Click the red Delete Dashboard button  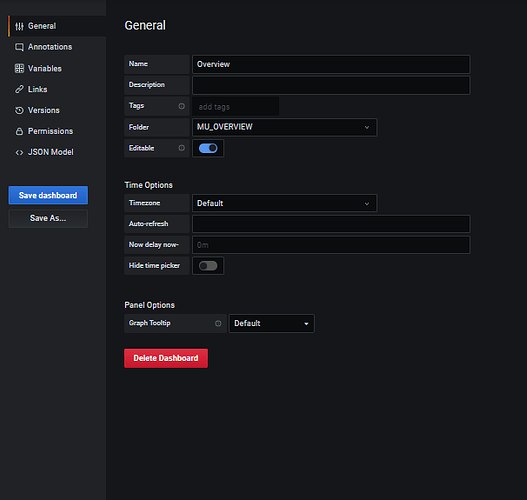[166, 358]
